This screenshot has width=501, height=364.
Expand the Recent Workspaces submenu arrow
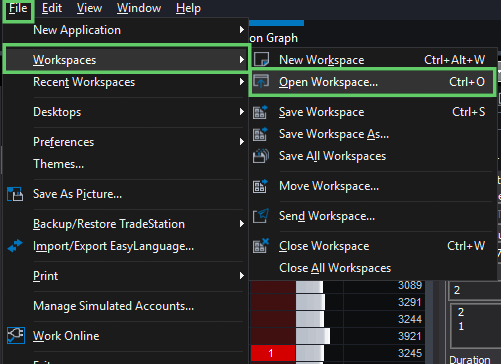242,82
